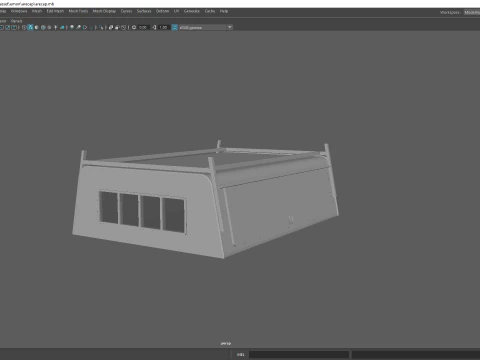
Task: Open the Generate menu
Action: tap(192, 11)
